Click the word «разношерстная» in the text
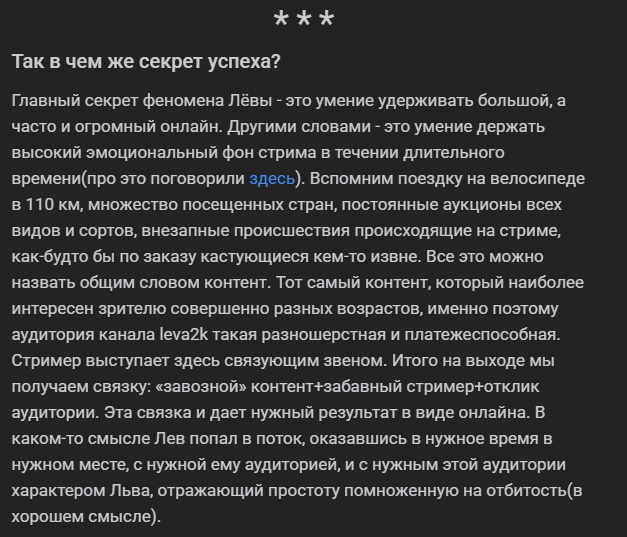Viewport: 627px width, 537px height. 323,334
